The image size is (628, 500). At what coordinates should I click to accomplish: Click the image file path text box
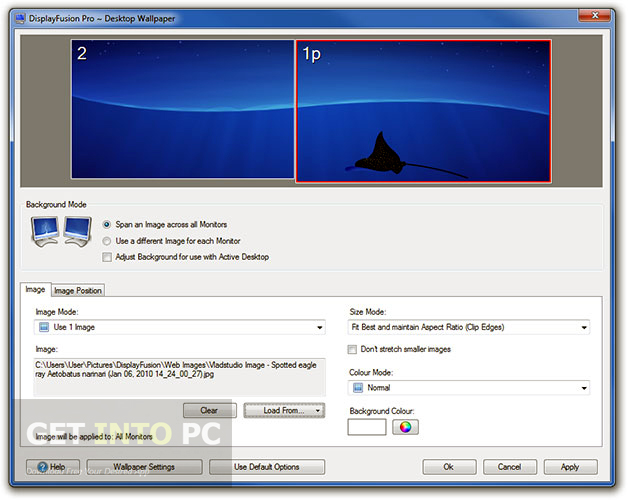point(179,377)
